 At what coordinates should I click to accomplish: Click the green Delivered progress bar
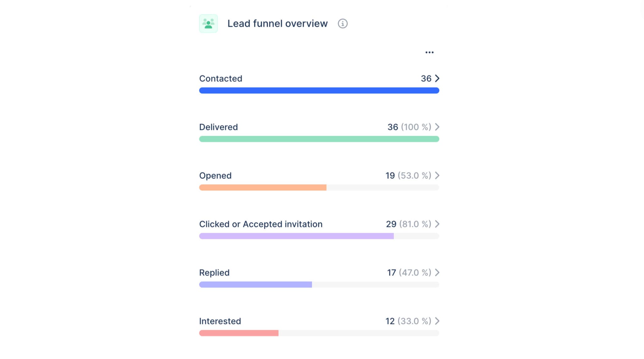(x=319, y=139)
